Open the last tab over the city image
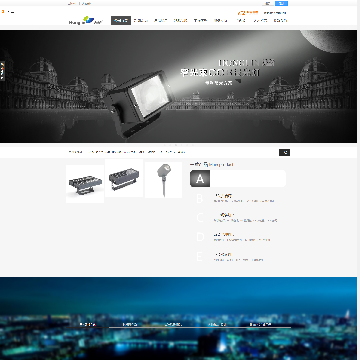Image resolution: width=360 pixels, height=360 pixels. point(261,324)
